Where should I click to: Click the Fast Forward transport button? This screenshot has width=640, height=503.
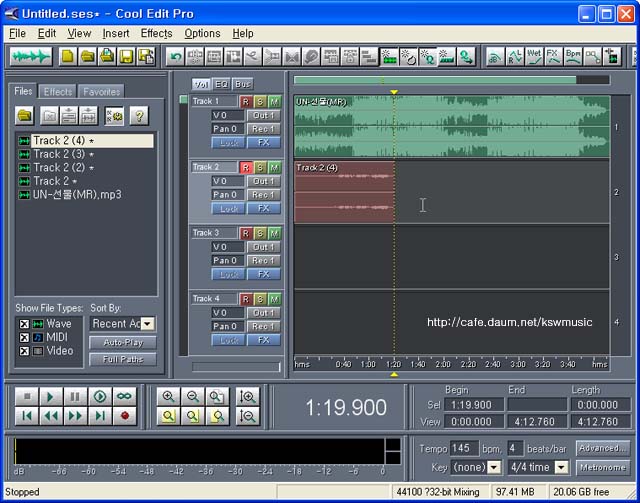(76, 416)
